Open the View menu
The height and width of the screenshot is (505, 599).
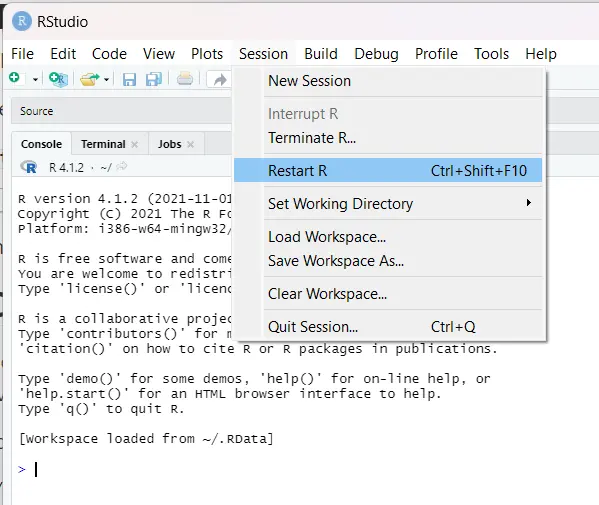pos(159,54)
